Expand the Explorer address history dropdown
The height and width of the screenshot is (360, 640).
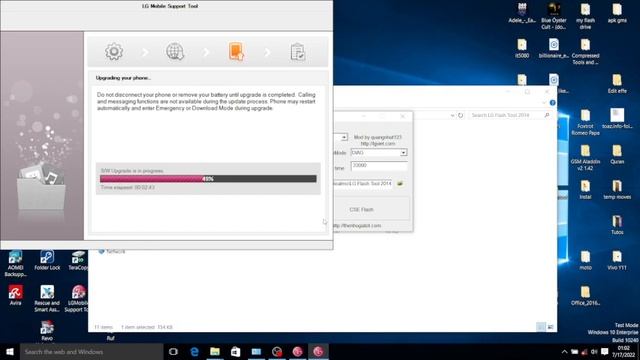point(452,116)
